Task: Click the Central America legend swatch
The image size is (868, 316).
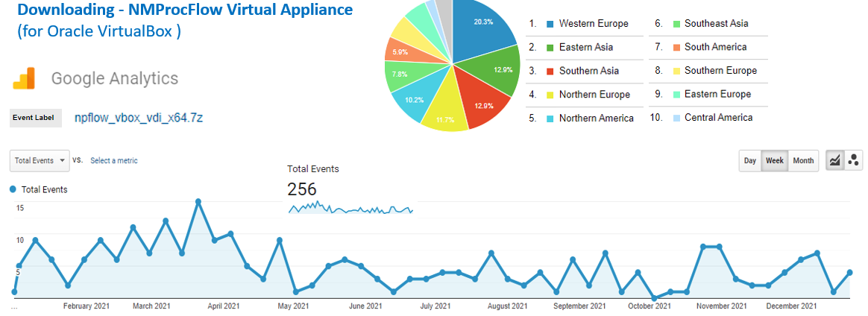Action: pyautogui.click(x=676, y=118)
